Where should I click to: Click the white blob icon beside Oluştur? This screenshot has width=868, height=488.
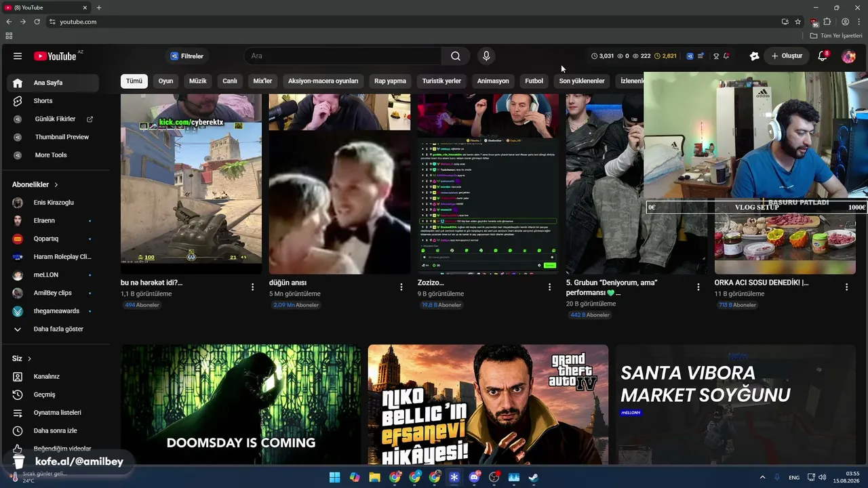coord(754,56)
